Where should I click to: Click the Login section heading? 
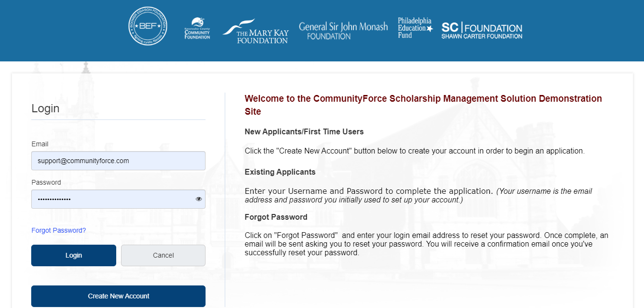[x=46, y=108]
